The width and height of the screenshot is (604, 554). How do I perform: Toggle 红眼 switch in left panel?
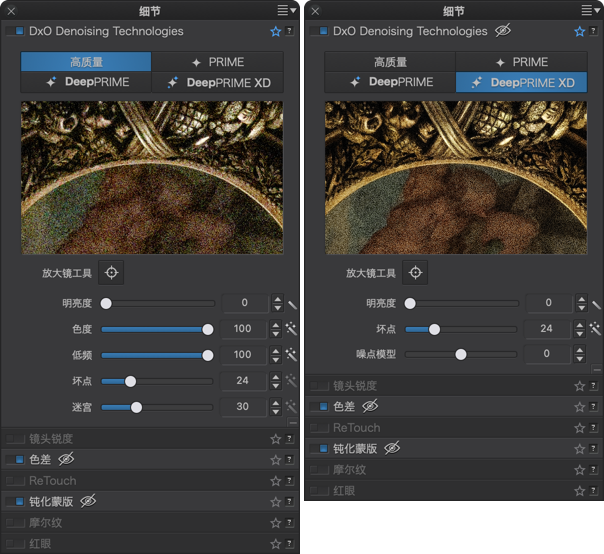(15, 544)
